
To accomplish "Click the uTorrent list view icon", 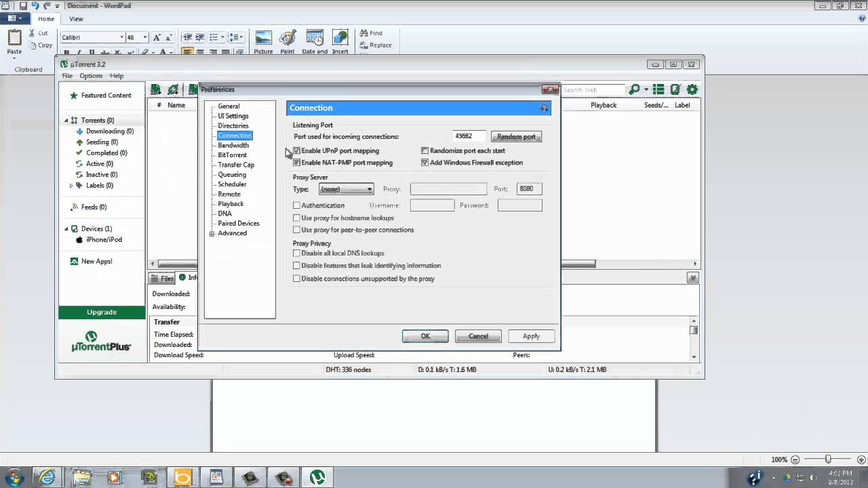I will pyautogui.click(x=658, y=89).
